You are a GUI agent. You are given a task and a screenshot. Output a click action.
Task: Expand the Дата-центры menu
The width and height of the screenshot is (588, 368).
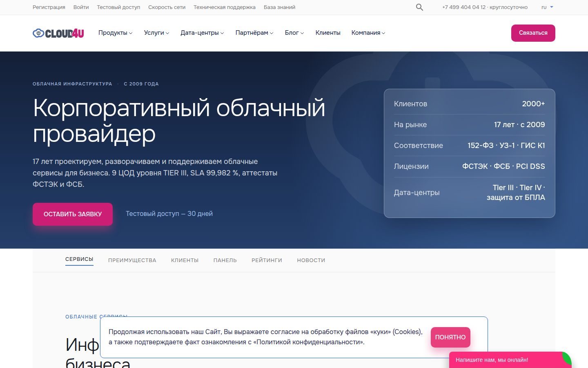point(202,33)
